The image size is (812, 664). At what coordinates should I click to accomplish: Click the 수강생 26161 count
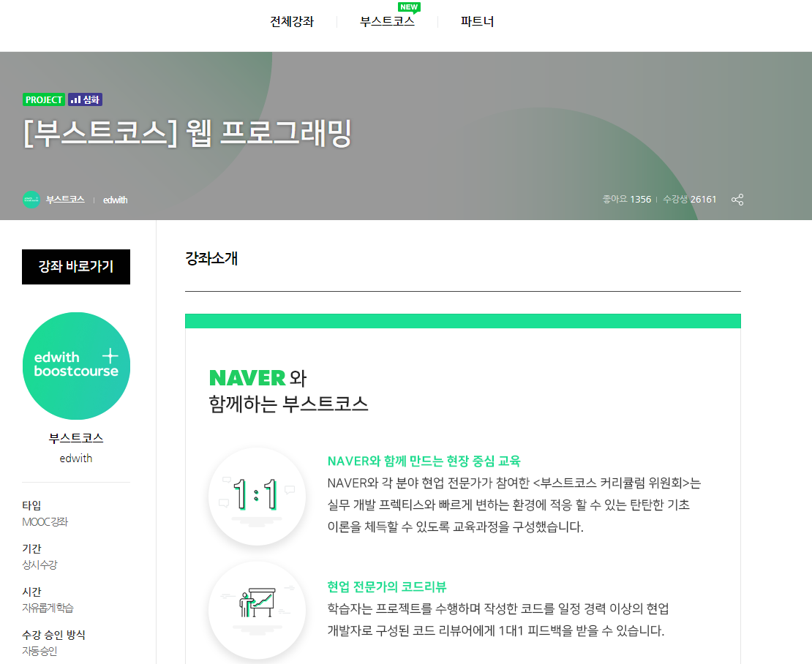[690, 199]
